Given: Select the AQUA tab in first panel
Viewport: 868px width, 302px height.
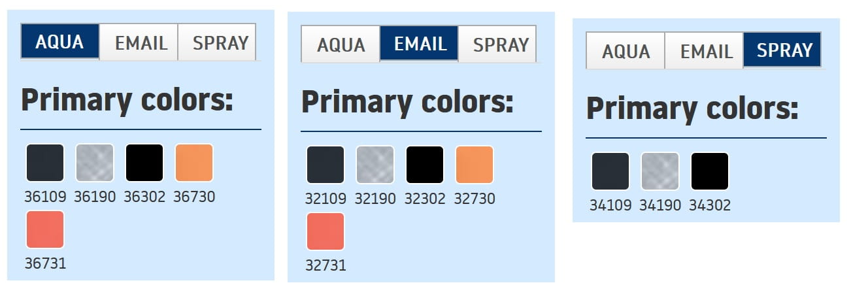Looking at the screenshot, I should pos(59,42).
